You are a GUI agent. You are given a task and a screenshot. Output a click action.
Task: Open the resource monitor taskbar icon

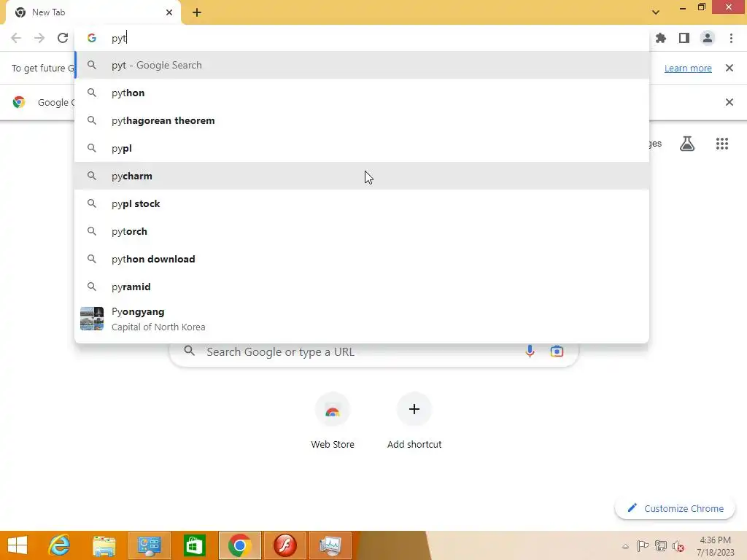[330, 545]
